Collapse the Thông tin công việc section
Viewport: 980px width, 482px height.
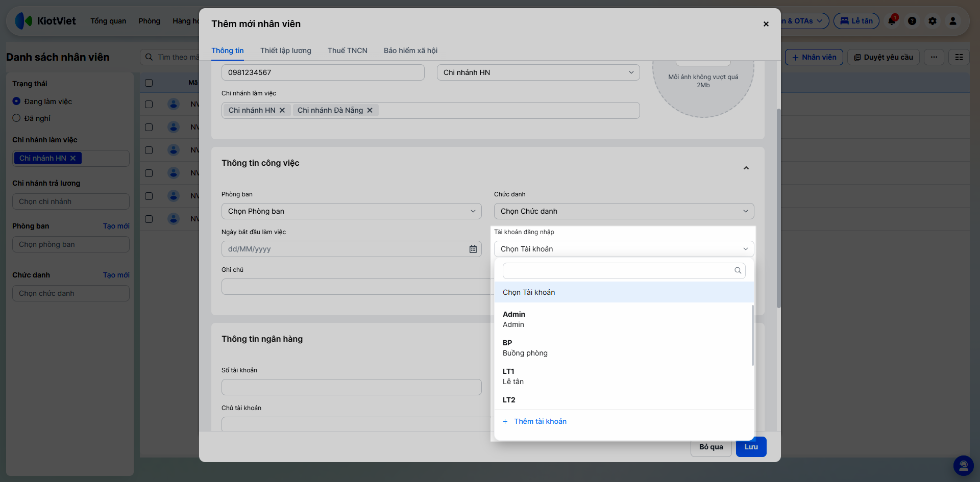coord(746,168)
